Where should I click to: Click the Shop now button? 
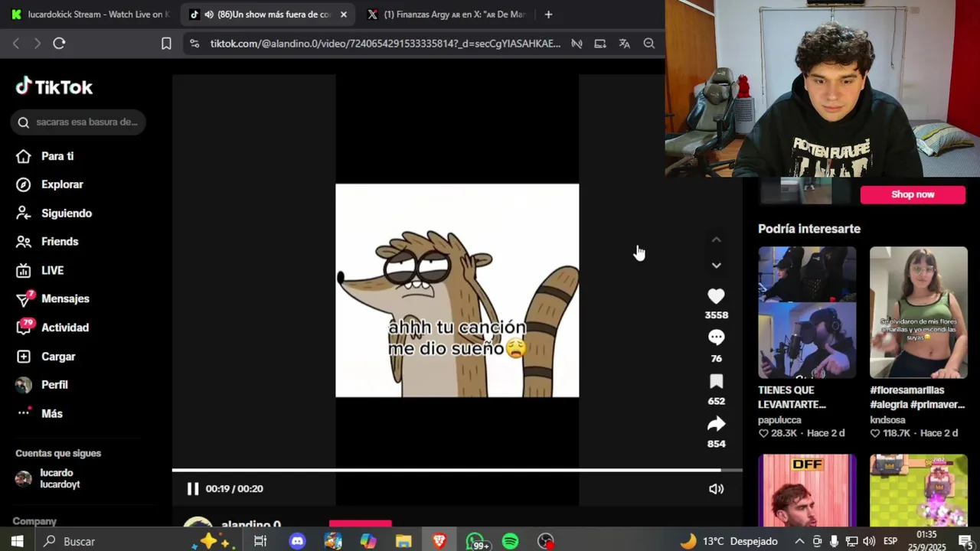tap(913, 194)
